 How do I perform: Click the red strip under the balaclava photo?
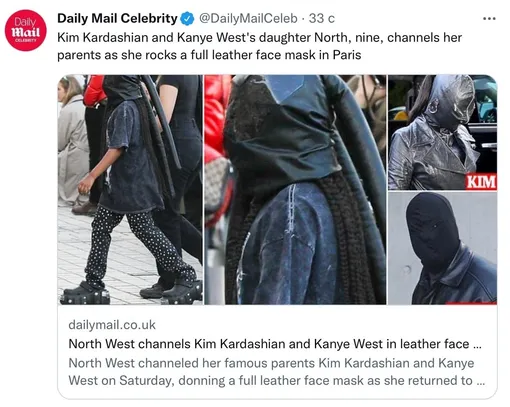pyautogui.click(x=471, y=303)
